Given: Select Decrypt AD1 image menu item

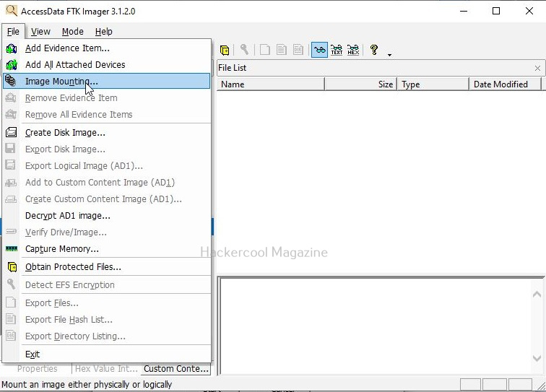Looking at the screenshot, I should [x=68, y=216].
